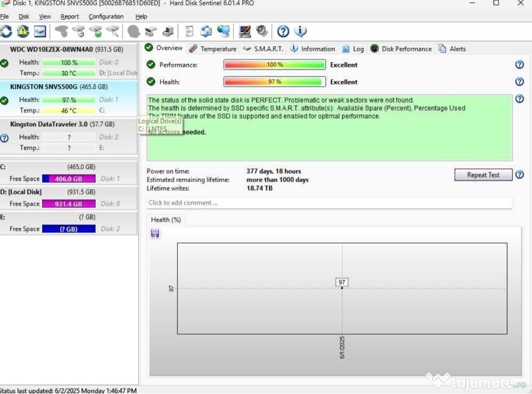
Task: Click green check icon of WDC disk
Action: [x=4, y=63]
